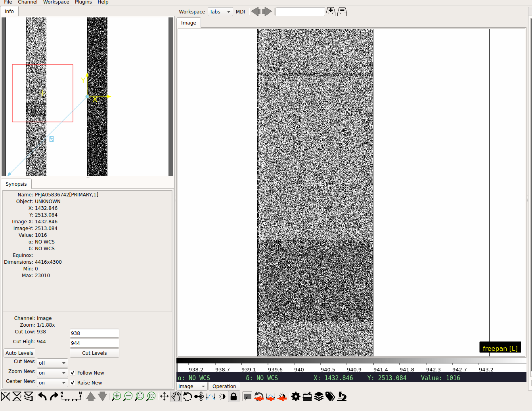
Task: Select the pan hand tool
Action: coord(176,396)
